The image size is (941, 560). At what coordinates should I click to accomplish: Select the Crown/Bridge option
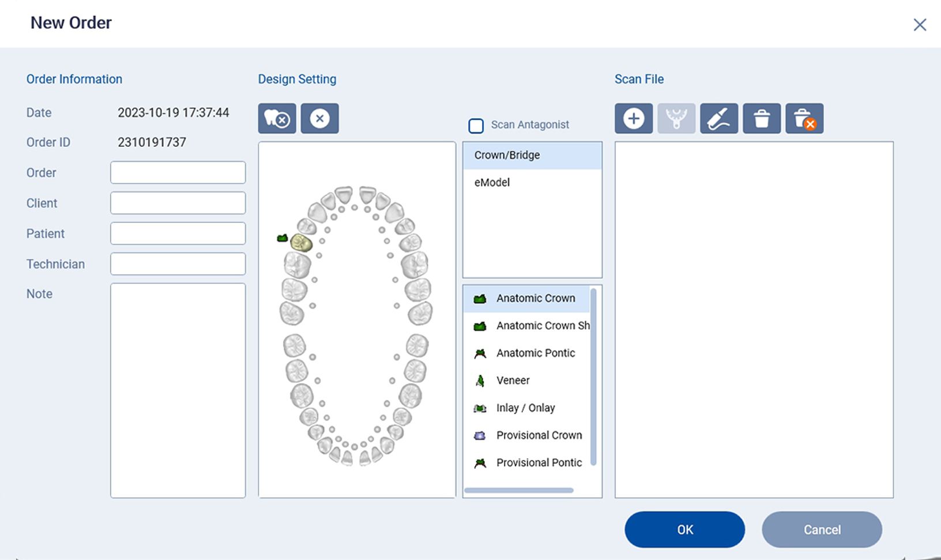[x=506, y=155]
